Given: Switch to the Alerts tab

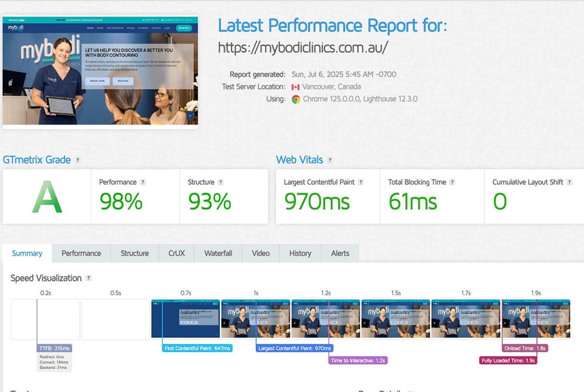Looking at the screenshot, I should [340, 254].
